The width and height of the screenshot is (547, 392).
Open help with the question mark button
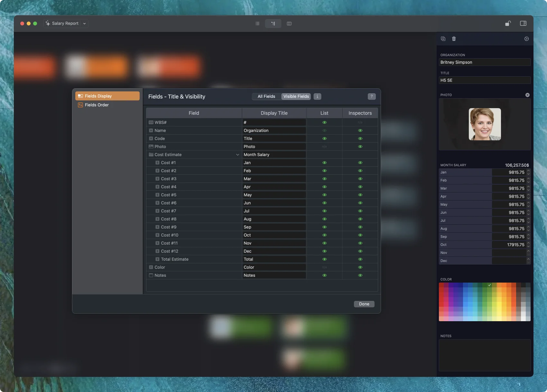(x=371, y=97)
